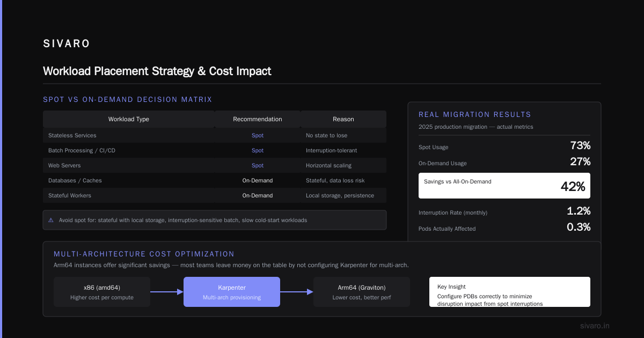Click the 'Interruption Rate (monthly)' label

(x=453, y=212)
